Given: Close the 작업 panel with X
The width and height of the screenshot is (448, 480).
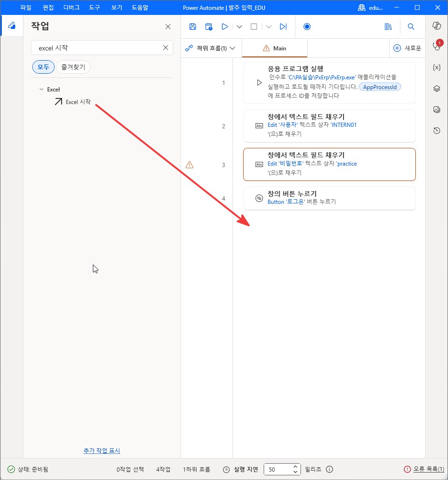Looking at the screenshot, I should tap(168, 27).
